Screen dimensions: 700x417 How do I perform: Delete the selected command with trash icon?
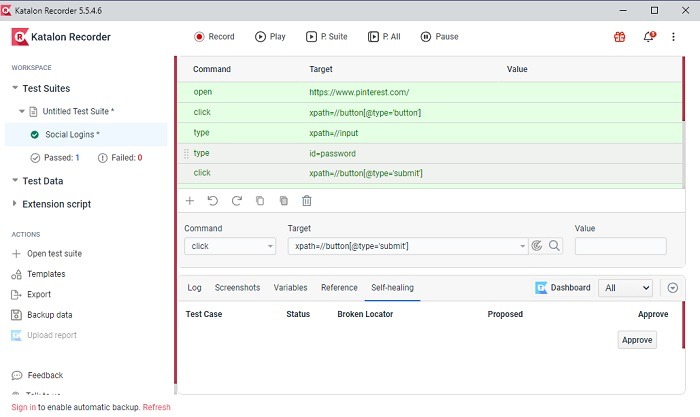[x=307, y=201]
